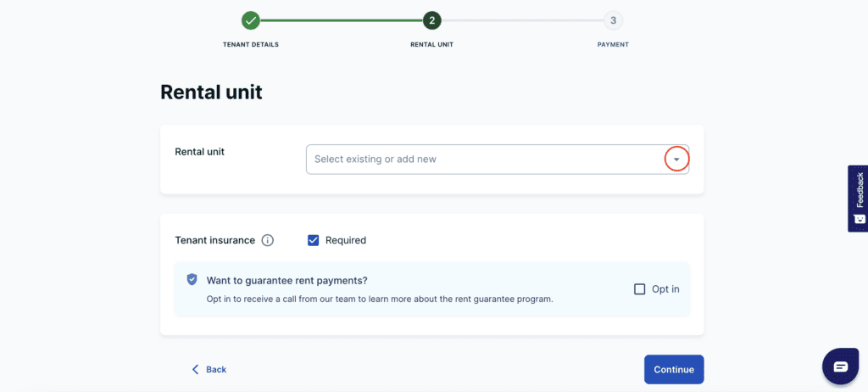Click the progress line between steps 1 and 2

click(x=341, y=20)
